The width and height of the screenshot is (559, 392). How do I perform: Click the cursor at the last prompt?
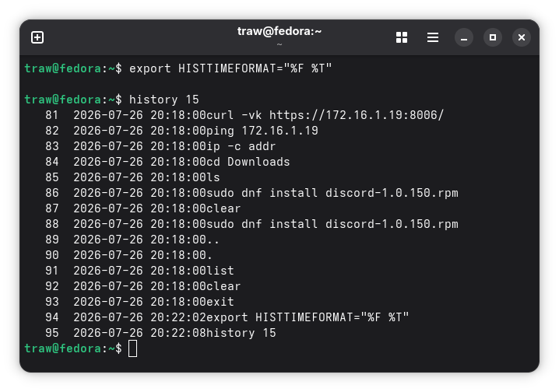(x=132, y=348)
